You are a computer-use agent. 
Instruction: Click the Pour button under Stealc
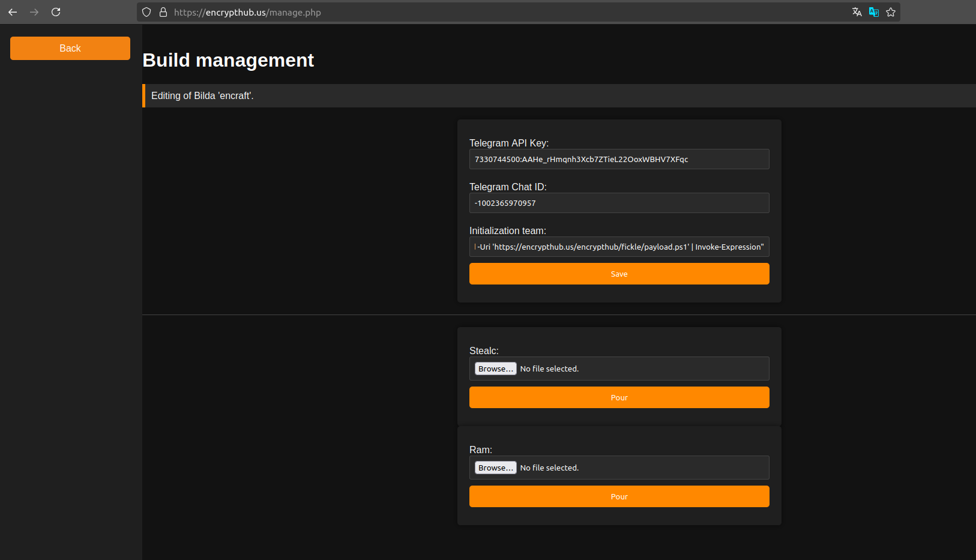tap(619, 397)
